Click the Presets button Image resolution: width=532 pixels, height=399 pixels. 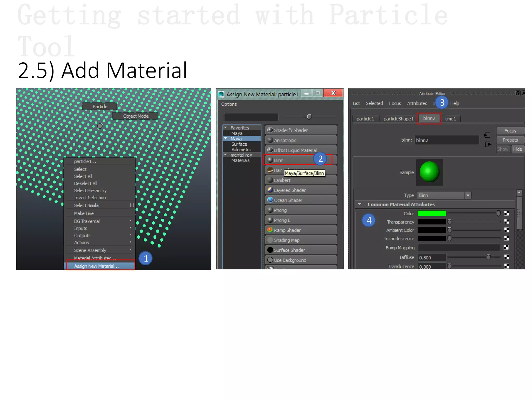click(x=510, y=140)
